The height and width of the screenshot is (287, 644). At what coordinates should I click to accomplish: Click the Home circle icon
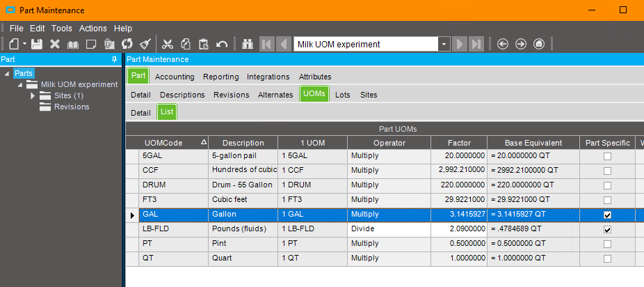click(x=539, y=44)
